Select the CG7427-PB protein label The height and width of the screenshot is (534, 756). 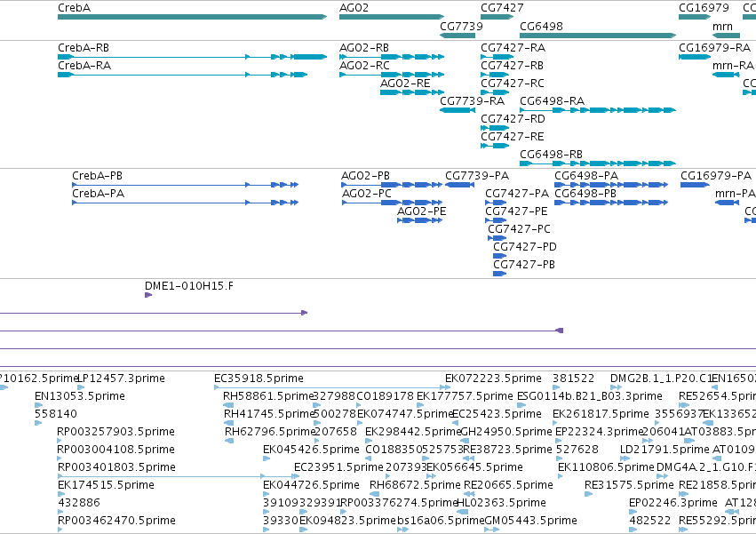click(523, 265)
